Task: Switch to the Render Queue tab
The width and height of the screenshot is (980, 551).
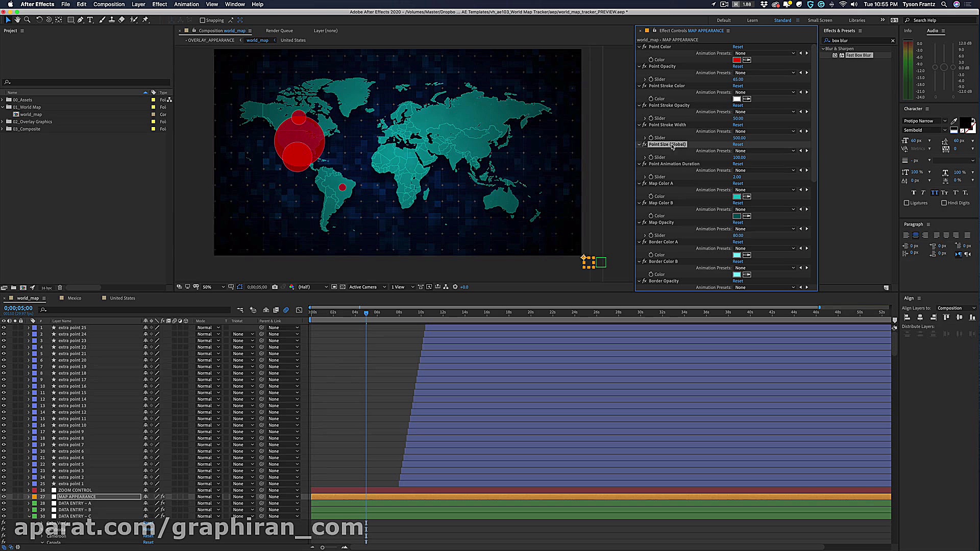Action: 279,31
